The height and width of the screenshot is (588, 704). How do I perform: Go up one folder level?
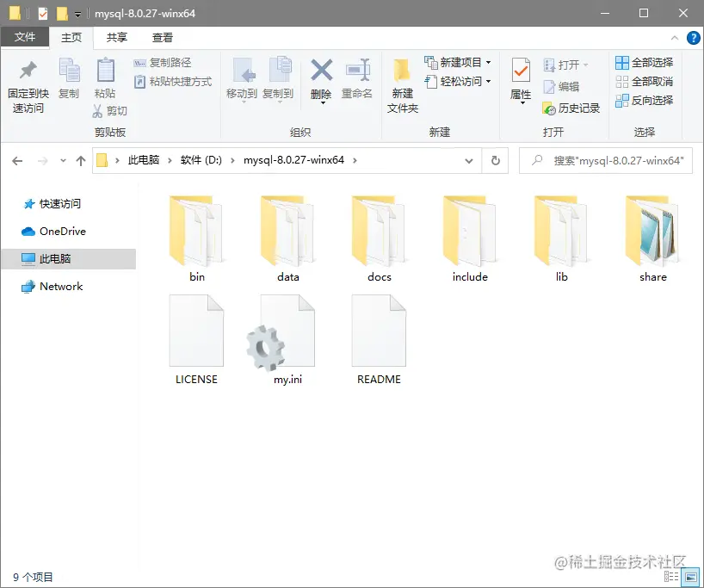pos(81,161)
